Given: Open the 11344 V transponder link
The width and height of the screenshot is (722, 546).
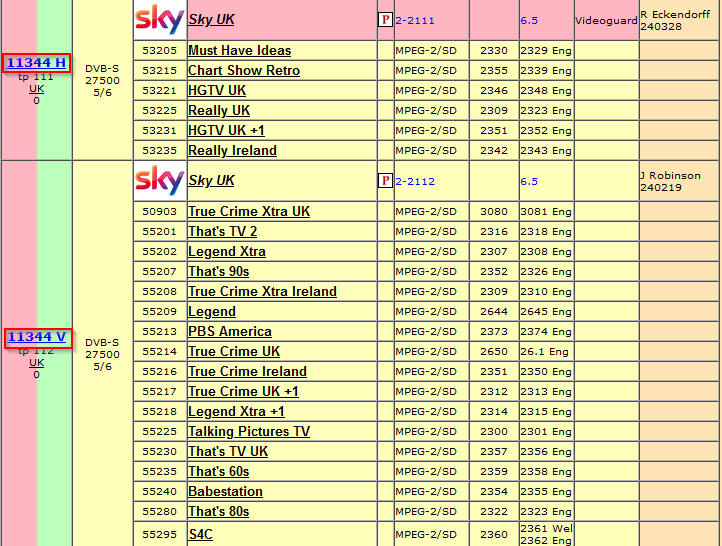Looking at the screenshot, I should (x=37, y=337).
